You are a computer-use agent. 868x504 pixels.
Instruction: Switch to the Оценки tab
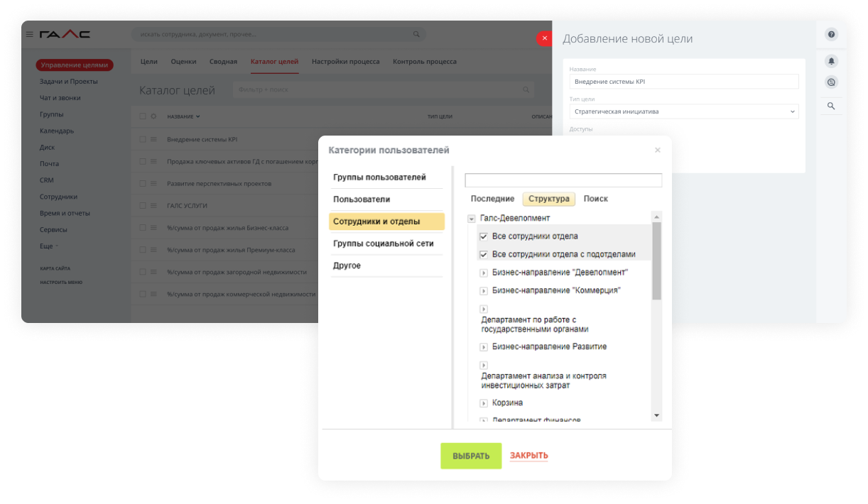tap(183, 62)
